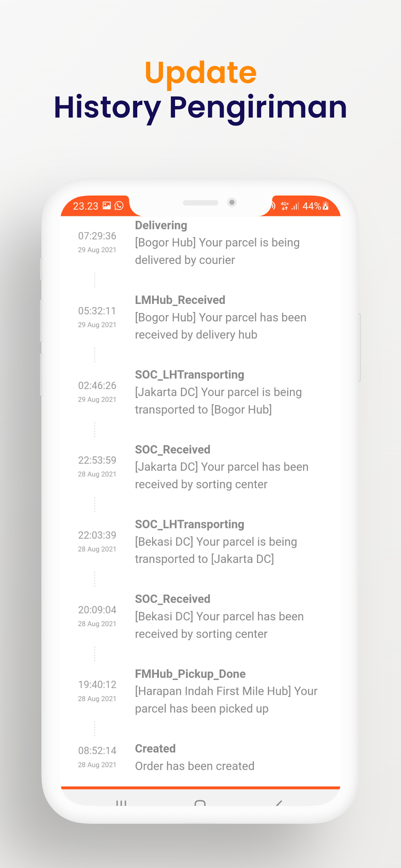Tap the 4G+ mobile data icon
The height and width of the screenshot is (868, 401).
285,206
